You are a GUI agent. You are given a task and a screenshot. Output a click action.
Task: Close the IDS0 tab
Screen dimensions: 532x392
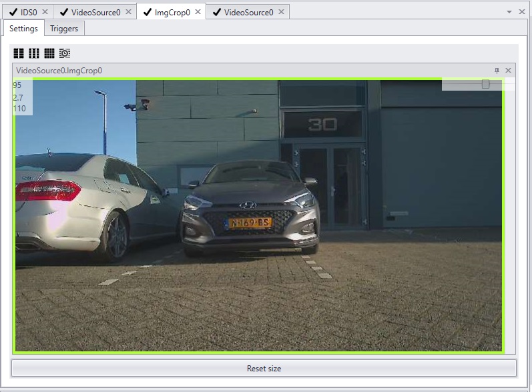click(45, 12)
